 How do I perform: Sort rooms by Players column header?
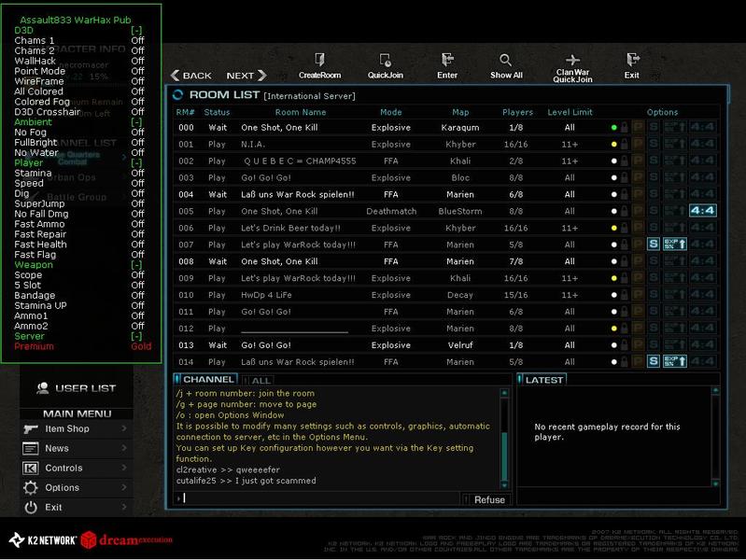(x=517, y=112)
